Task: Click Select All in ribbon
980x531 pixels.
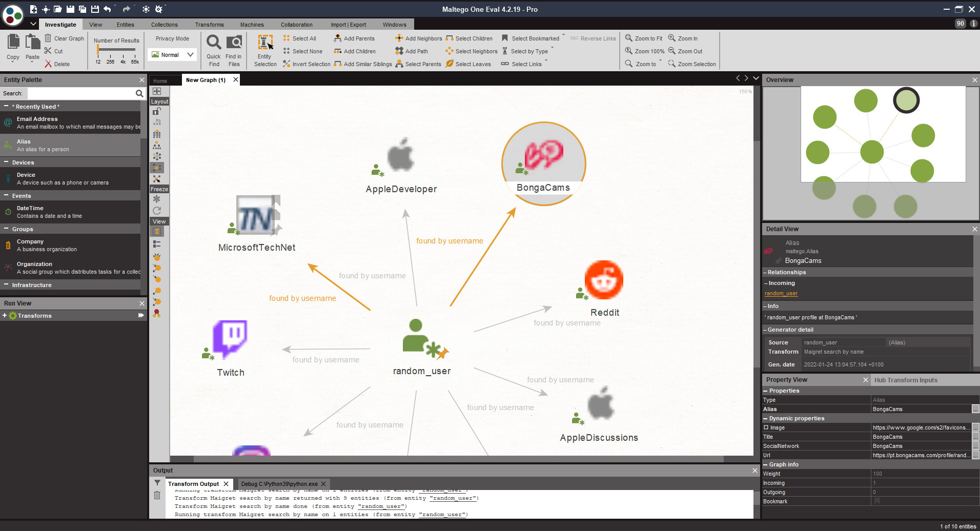Action: tap(300, 38)
